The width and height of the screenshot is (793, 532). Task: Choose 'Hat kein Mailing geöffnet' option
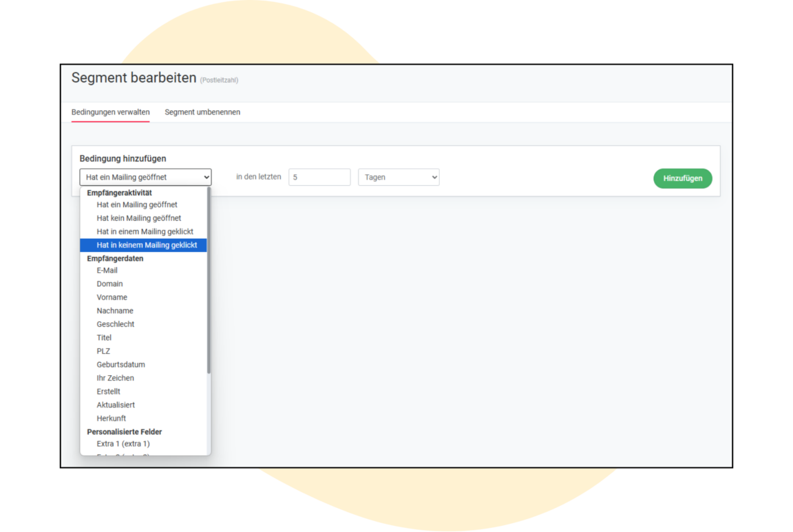[139, 218]
